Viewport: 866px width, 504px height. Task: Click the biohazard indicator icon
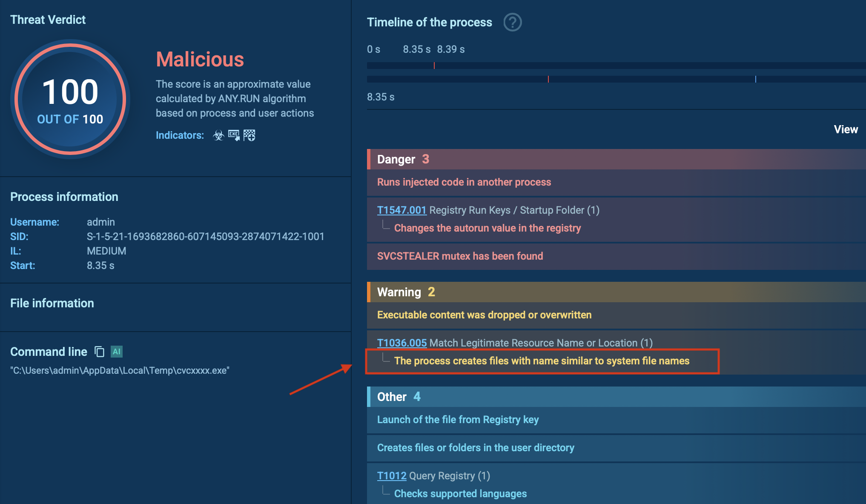[218, 135]
